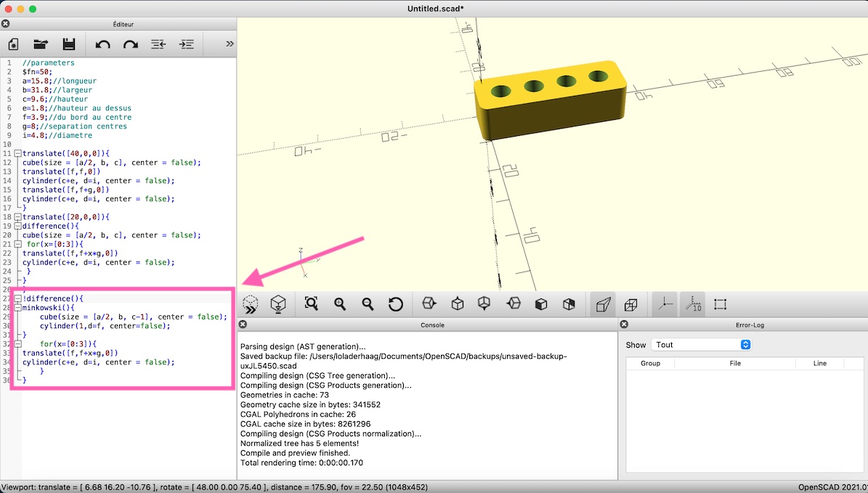Show more editor toolbar items
868x493 pixels.
(x=230, y=44)
